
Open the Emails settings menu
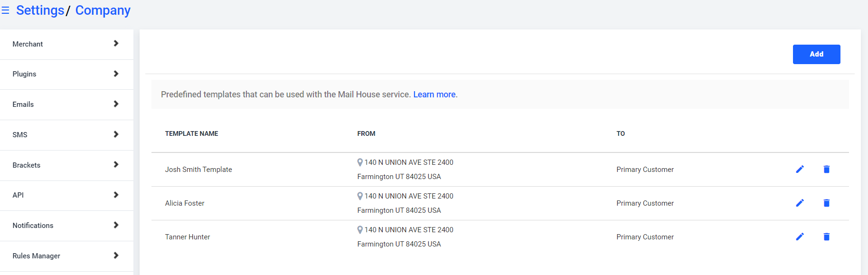tap(66, 104)
